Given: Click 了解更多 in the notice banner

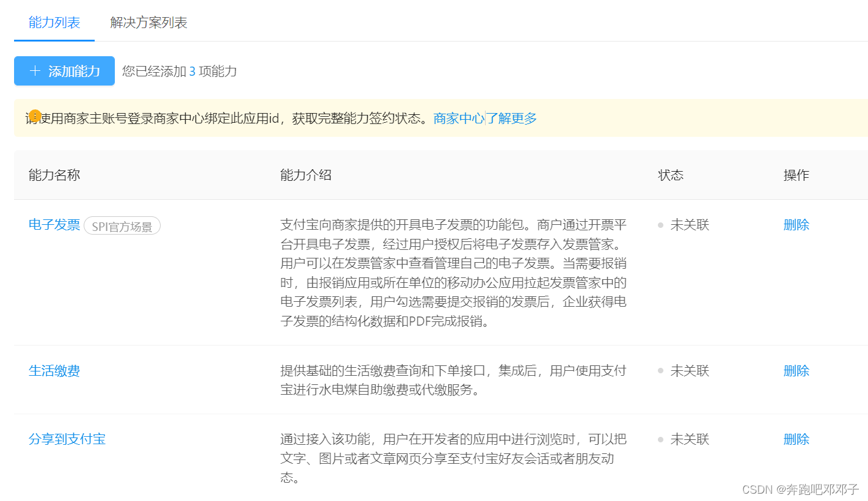Looking at the screenshot, I should [511, 118].
